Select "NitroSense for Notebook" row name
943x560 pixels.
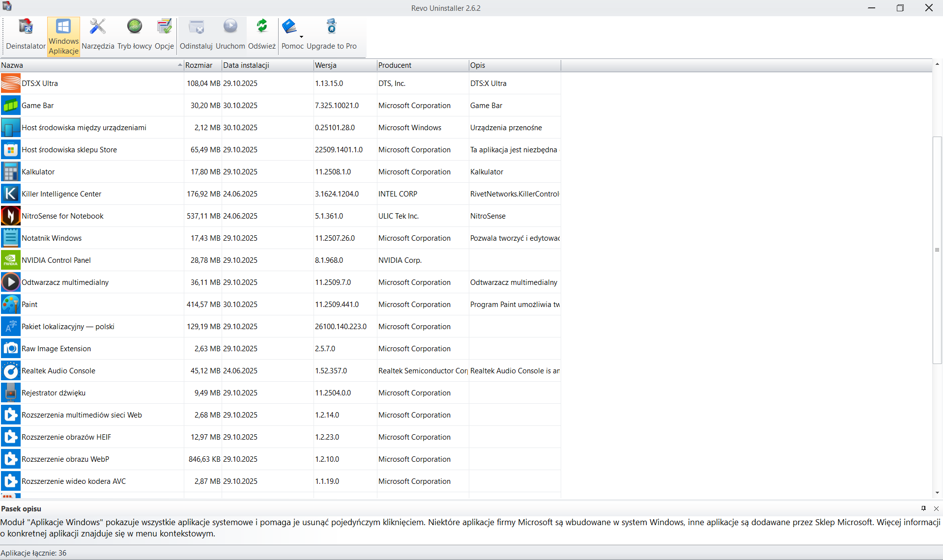tap(62, 216)
